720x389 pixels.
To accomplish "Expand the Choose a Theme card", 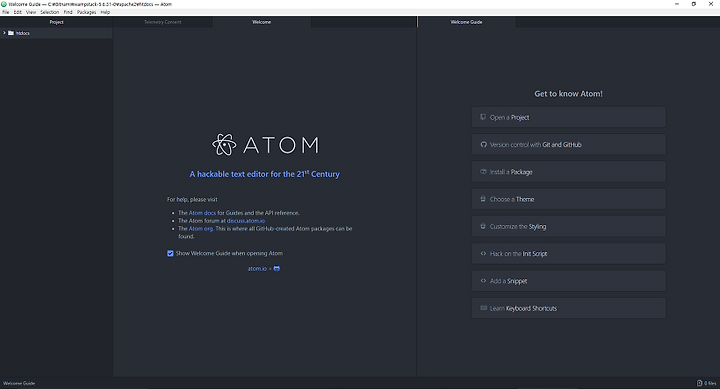I will coord(568,199).
